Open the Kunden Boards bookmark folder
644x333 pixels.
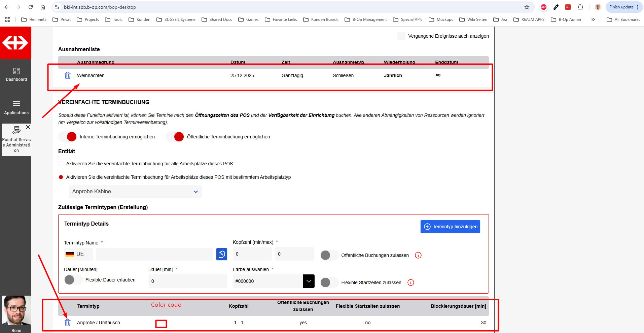click(x=321, y=20)
